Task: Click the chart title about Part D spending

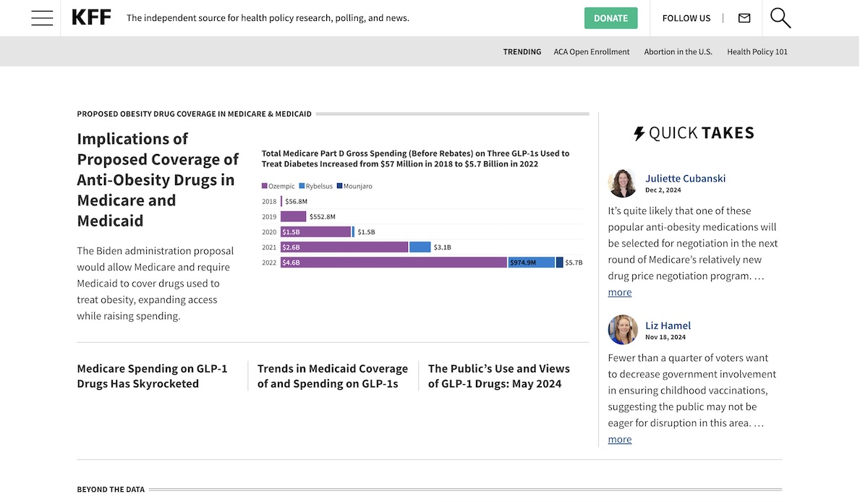Action: click(416, 158)
